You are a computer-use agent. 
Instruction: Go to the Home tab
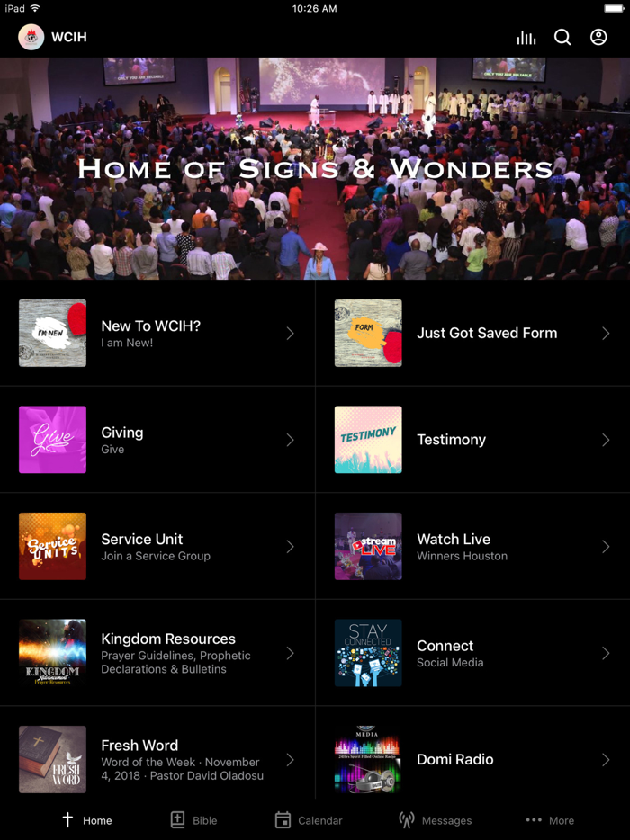click(x=86, y=820)
